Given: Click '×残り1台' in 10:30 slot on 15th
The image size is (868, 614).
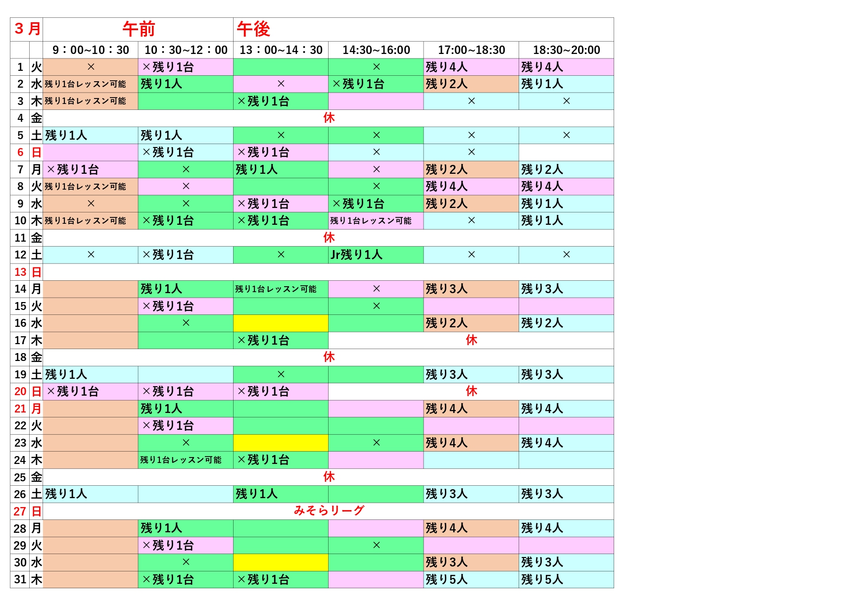Looking at the screenshot, I should tap(168, 306).
